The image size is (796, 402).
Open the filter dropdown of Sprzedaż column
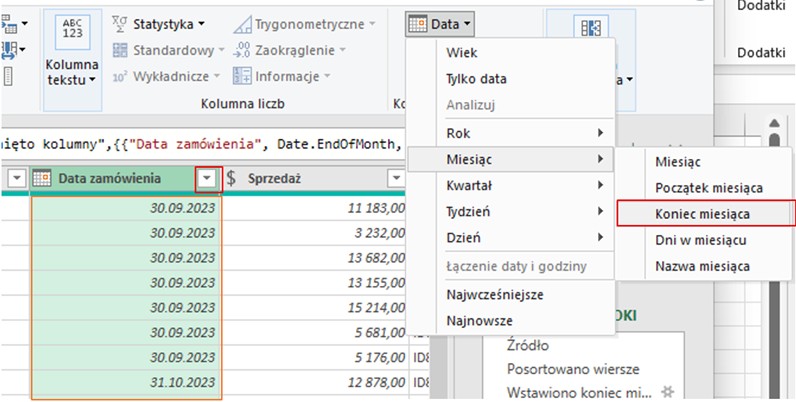tap(395, 179)
